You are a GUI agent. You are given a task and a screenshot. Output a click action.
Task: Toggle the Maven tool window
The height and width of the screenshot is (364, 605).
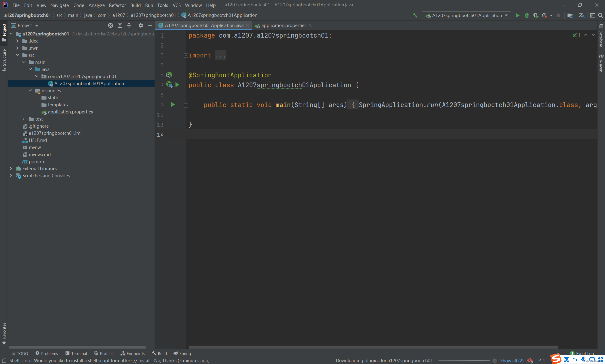click(x=601, y=63)
